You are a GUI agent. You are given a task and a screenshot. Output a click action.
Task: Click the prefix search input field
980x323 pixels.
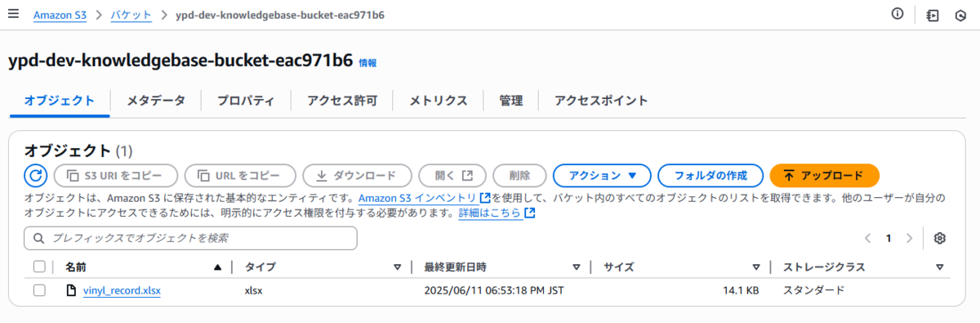point(191,238)
